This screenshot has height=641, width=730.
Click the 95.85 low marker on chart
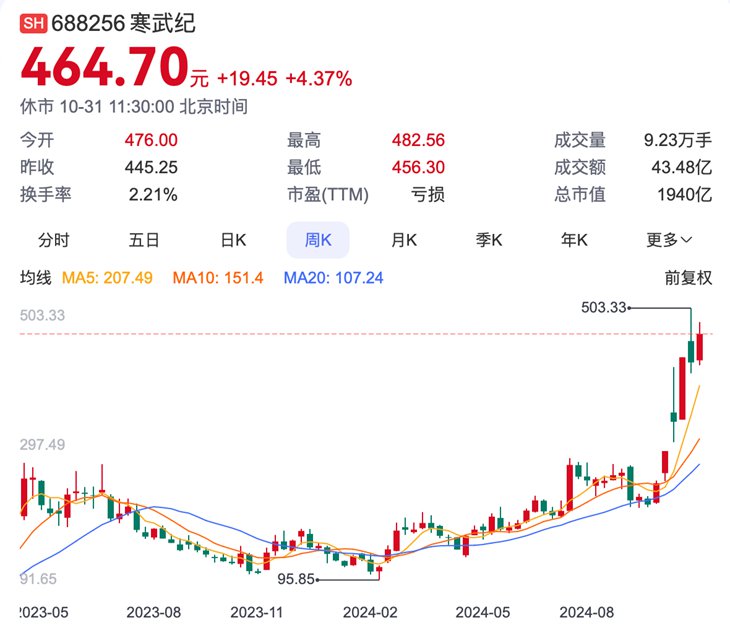click(x=296, y=579)
